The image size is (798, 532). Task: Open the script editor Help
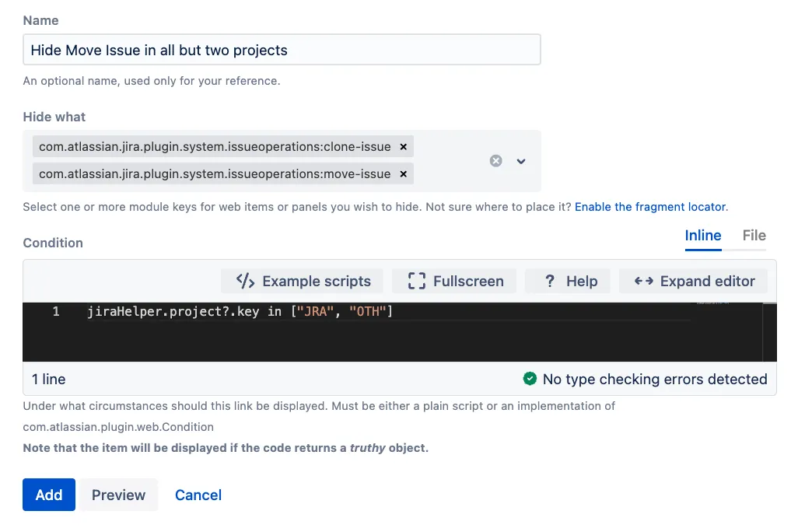568,281
